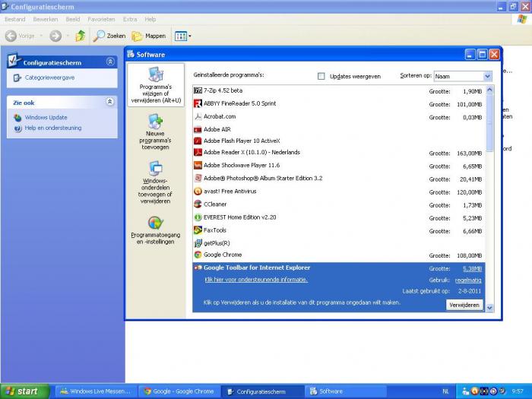532x399 pixels.
Task: Click the program list scrollbar thumb
Action: click(x=489, y=123)
